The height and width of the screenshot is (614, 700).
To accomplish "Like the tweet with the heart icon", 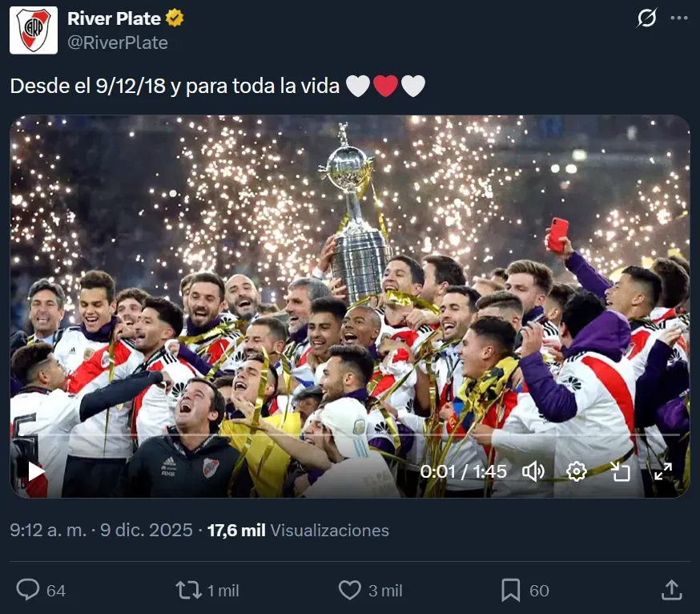I will (x=350, y=591).
